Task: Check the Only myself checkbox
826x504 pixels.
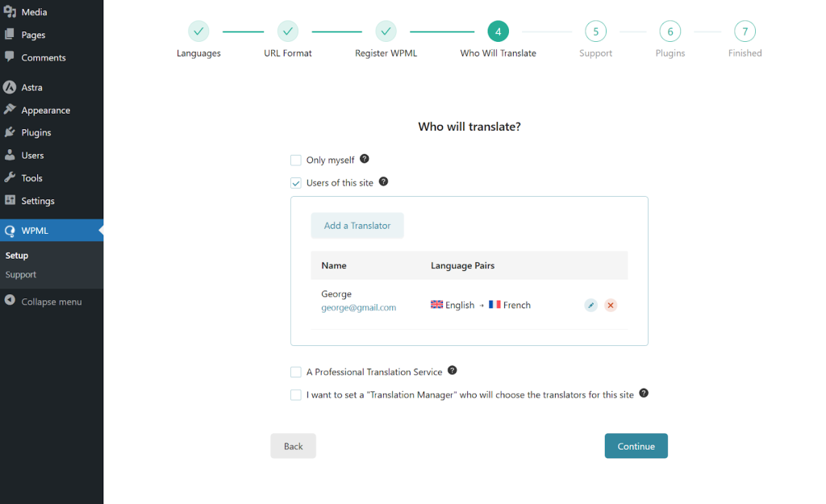Action: pos(296,160)
